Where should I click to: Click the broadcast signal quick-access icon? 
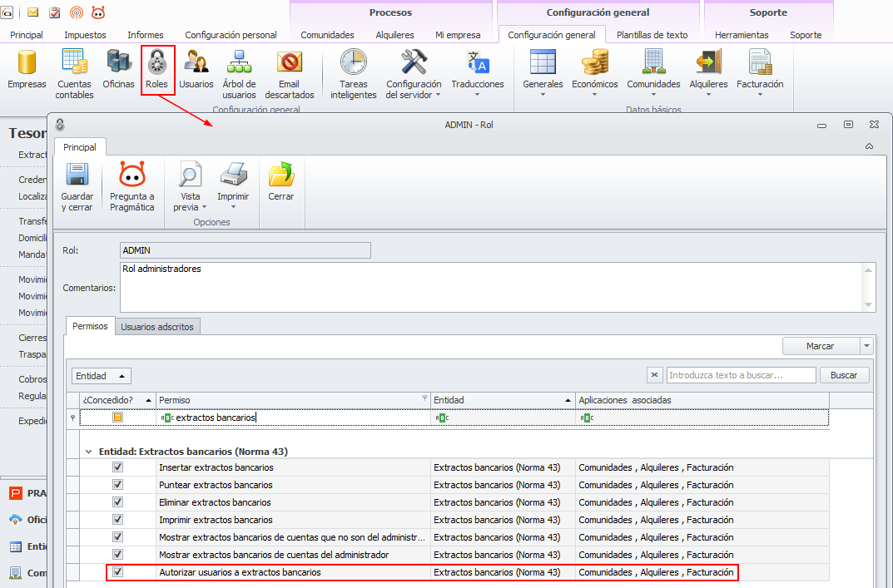click(77, 12)
